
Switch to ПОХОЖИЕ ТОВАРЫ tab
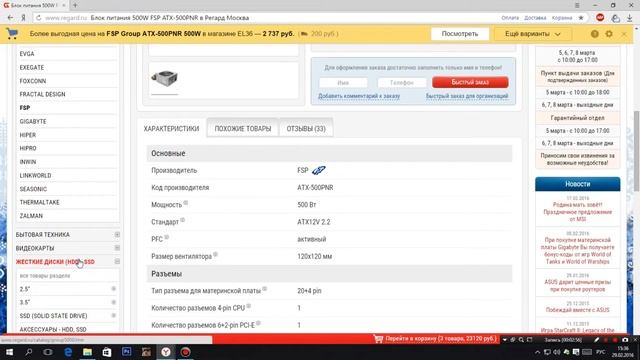click(x=243, y=129)
